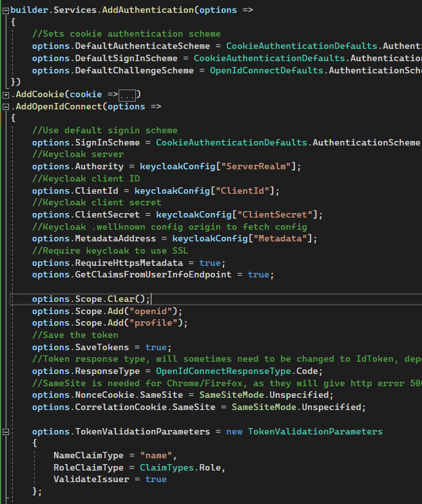Click the options.SignInScheme property
The width and height of the screenshot is (422, 504).
click(x=86, y=142)
